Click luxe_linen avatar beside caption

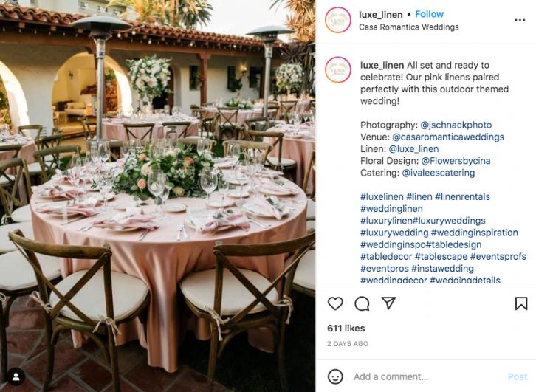pyautogui.click(x=338, y=69)
